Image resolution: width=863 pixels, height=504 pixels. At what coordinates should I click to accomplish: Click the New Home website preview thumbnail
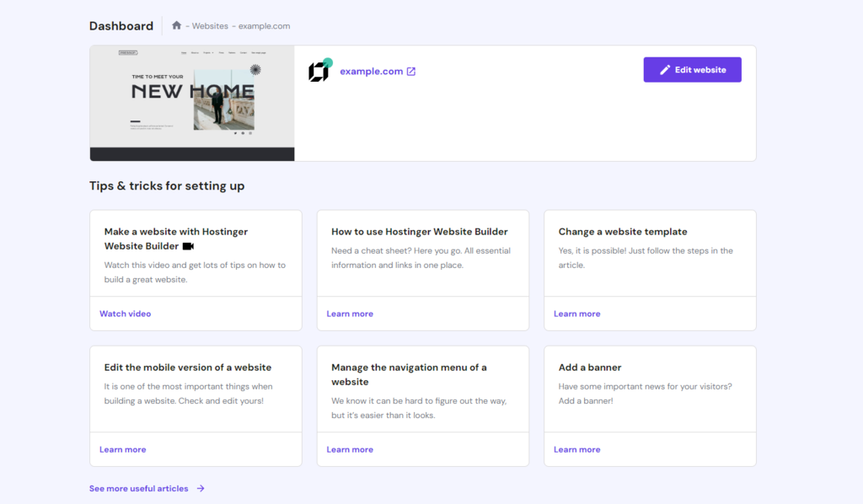(191, 102)
